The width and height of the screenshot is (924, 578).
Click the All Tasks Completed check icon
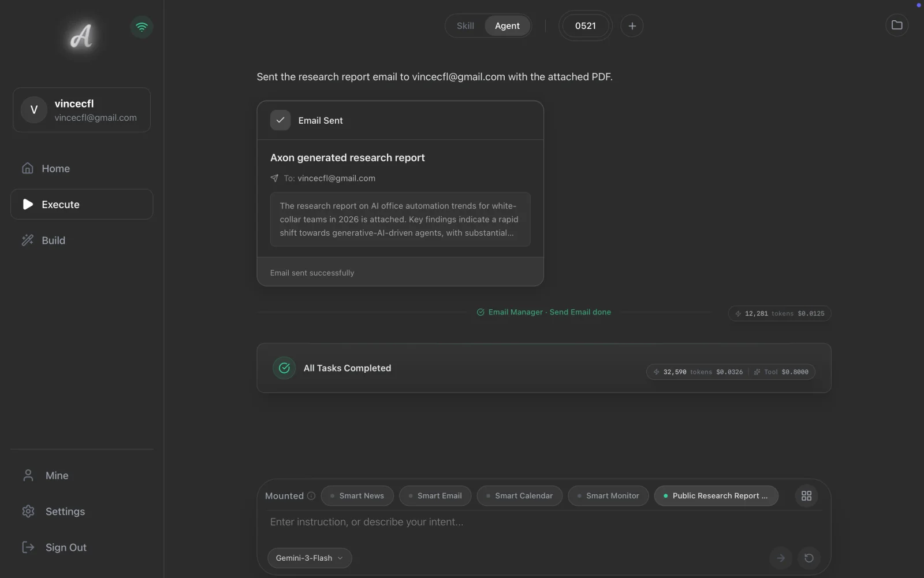[284, 368]
